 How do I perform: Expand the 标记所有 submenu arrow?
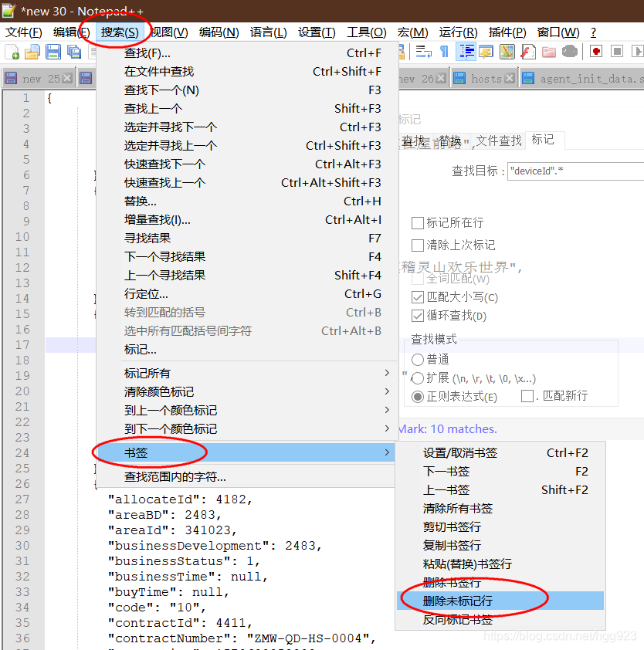click(387, 373)
